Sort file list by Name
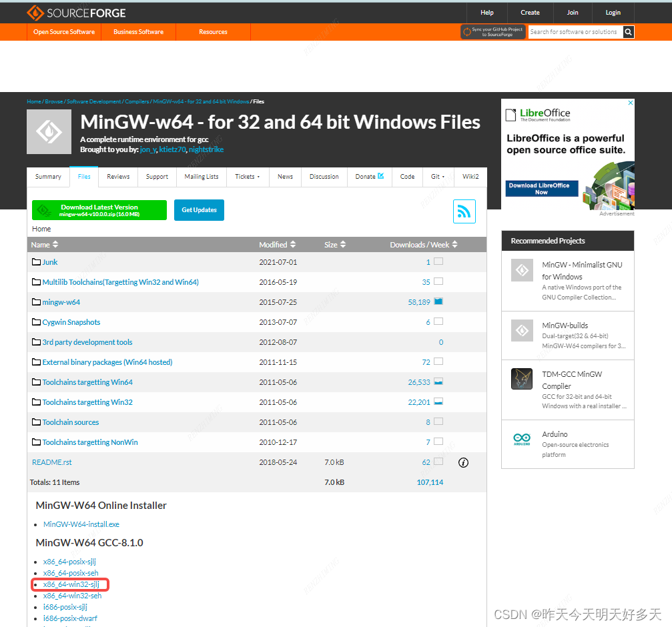672x627 pixels. pos(45,245)
